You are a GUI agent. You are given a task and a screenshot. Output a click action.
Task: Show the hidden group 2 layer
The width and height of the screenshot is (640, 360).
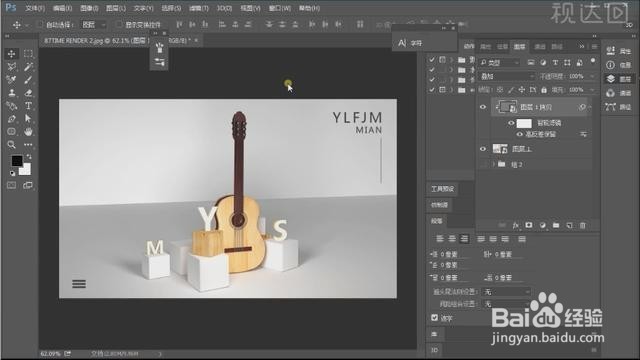tap(483, 164)
